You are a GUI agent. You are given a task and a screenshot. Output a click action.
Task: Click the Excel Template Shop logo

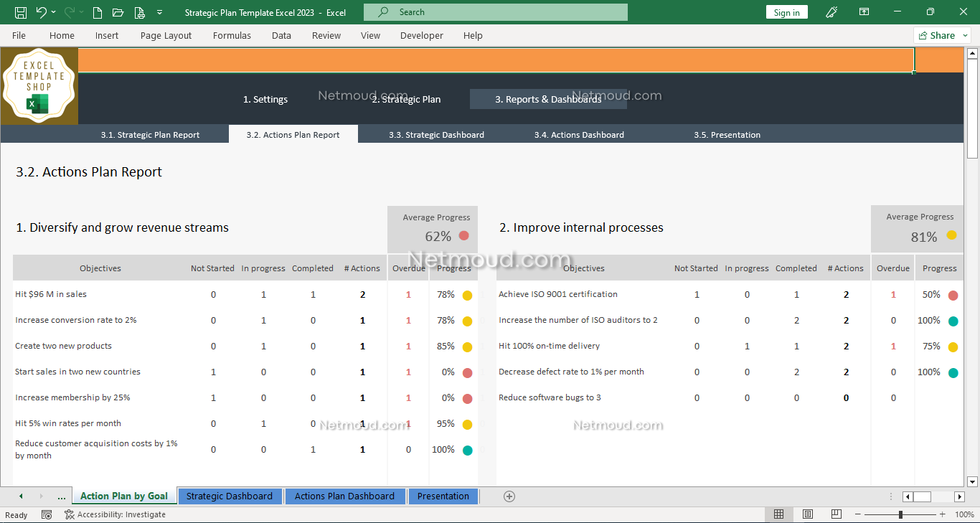[x=39, y=86]
